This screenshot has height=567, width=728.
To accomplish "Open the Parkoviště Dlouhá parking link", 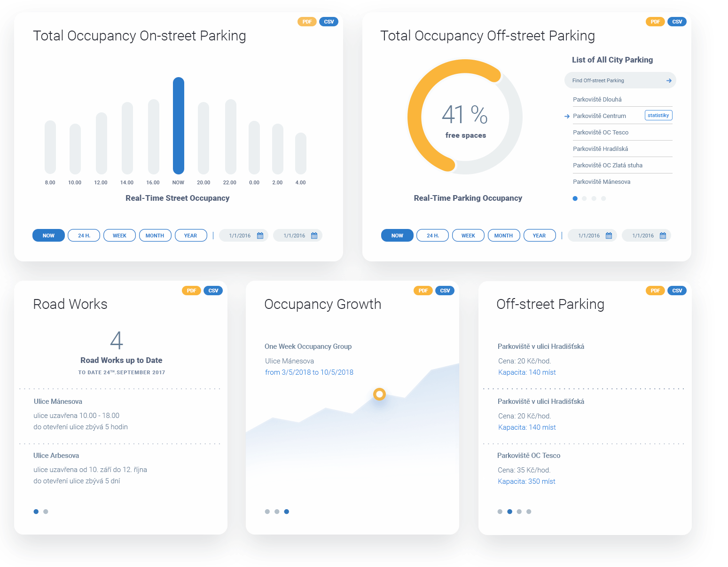I will point(597,99).
